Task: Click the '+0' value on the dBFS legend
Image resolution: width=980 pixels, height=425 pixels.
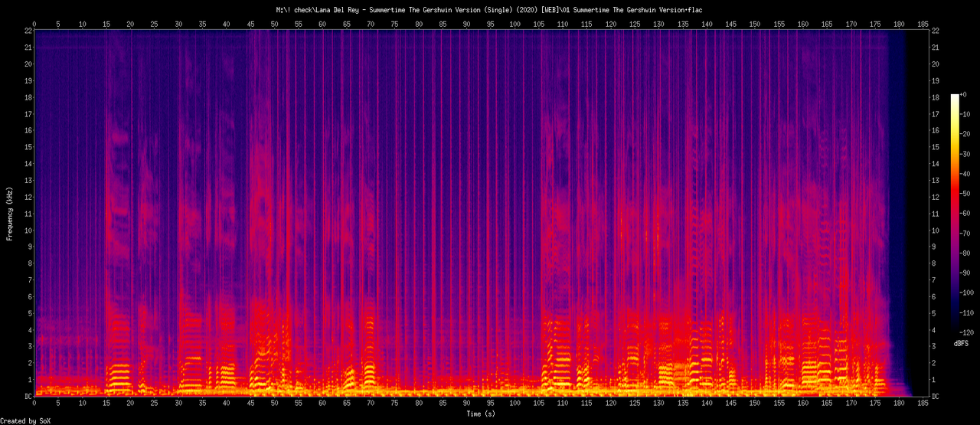Action: tap(965, 94)
